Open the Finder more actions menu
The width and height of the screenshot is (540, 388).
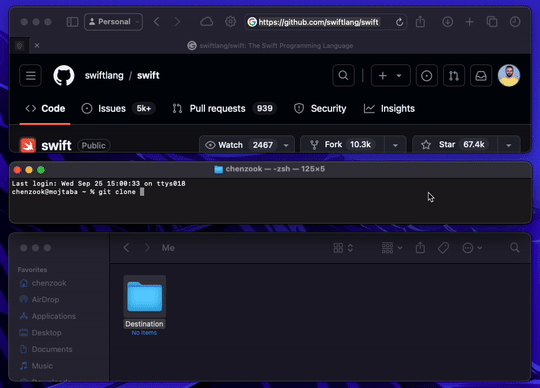(472, 248)
